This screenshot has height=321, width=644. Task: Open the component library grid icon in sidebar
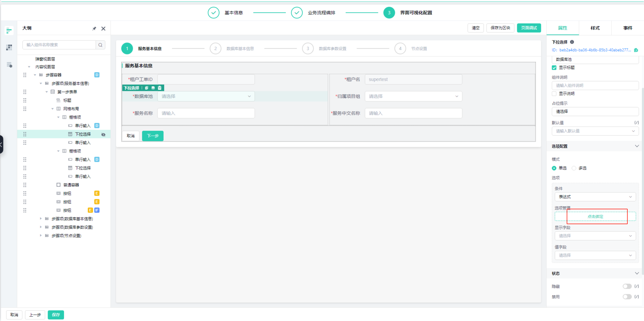click(9, 47)
